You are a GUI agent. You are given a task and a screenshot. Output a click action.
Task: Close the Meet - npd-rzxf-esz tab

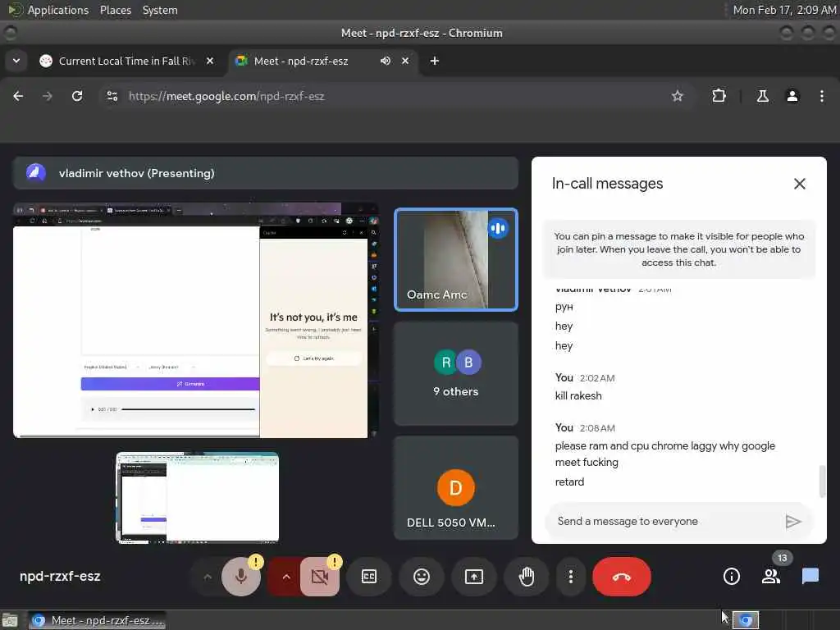click(x=405, y=61)
